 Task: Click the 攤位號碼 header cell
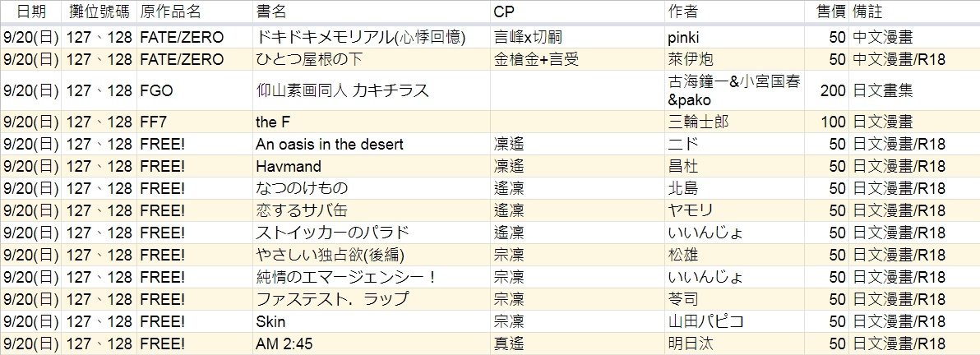[99, 12]
